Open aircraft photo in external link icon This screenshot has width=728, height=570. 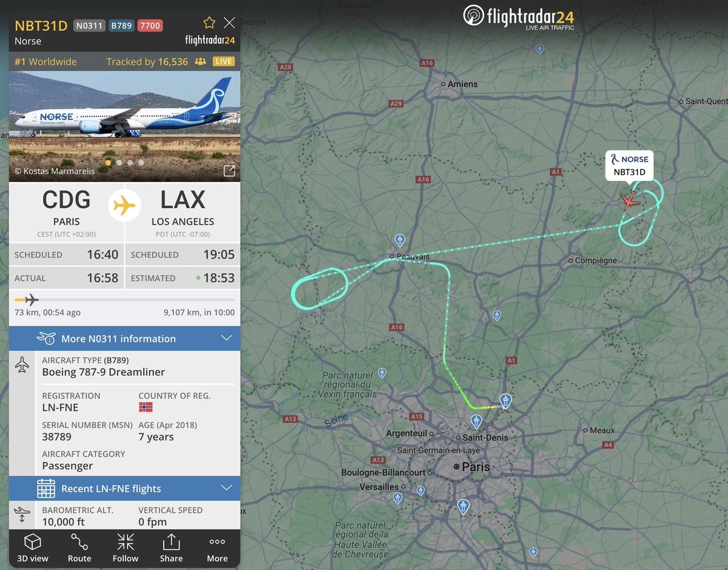click(229, 171)
